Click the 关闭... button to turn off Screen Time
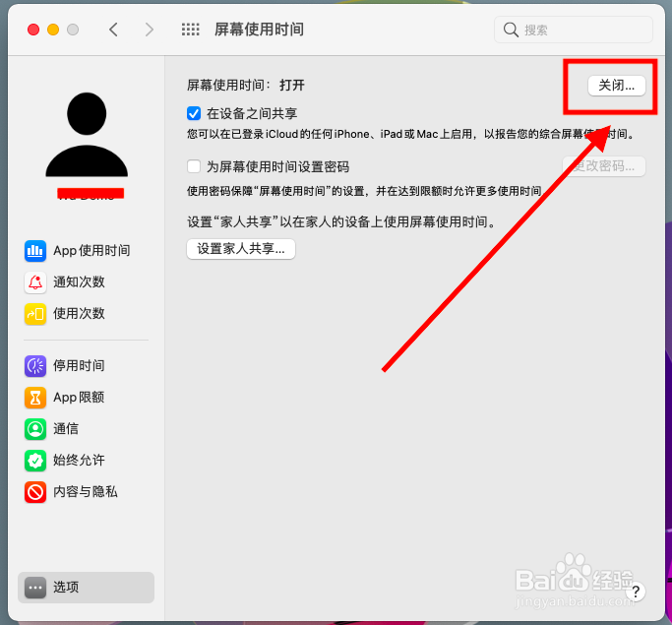Screen dimensions: 672x625 tap(616, 86)
